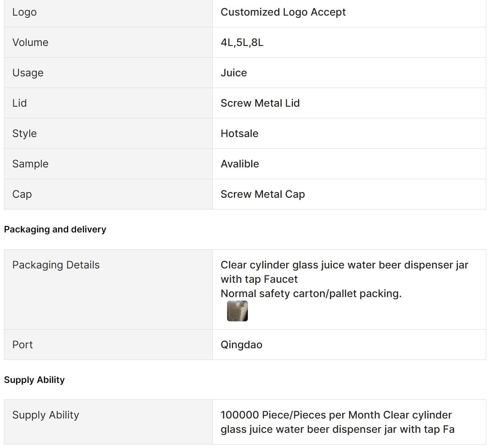This screenshot has height=448, width=491.
Task: Click the Screw Metal Cap value
Action: point(263,194)
